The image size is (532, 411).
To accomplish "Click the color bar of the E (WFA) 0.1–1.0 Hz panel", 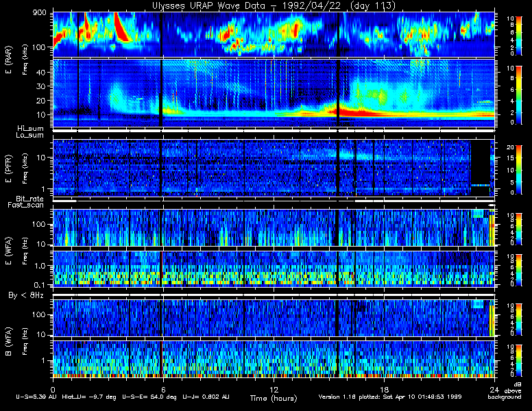I will pyautogui.click(x=518, y=270).
